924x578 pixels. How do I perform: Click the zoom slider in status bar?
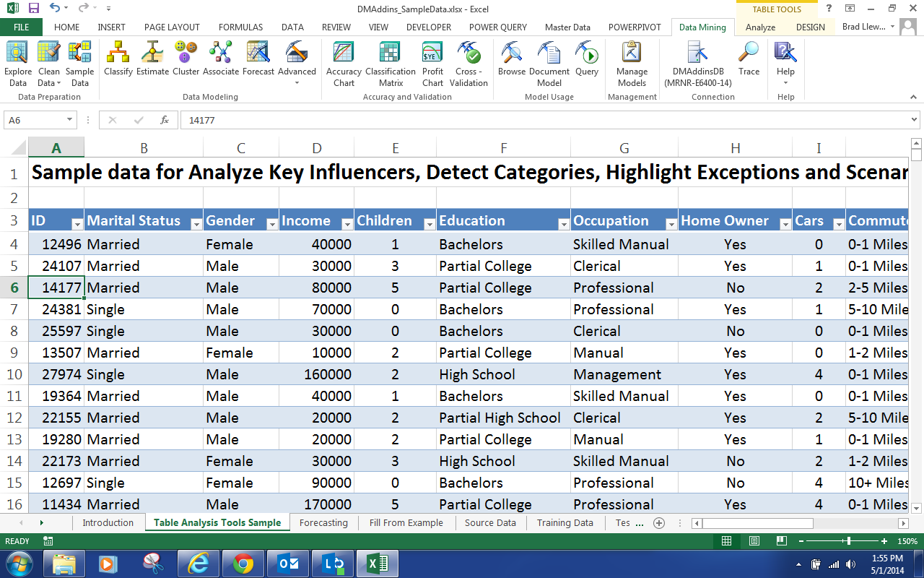pos(848,540)
